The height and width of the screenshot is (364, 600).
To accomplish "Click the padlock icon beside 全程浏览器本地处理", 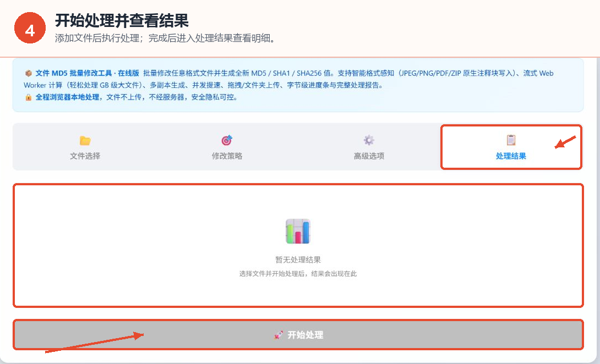I will pos(28,97).
